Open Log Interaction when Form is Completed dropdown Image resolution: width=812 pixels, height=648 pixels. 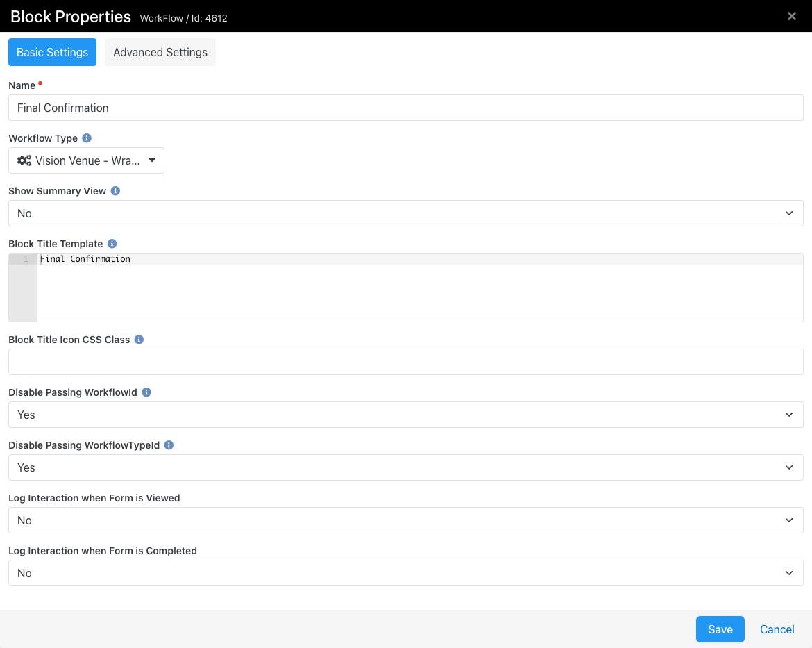tap(406, 574)
